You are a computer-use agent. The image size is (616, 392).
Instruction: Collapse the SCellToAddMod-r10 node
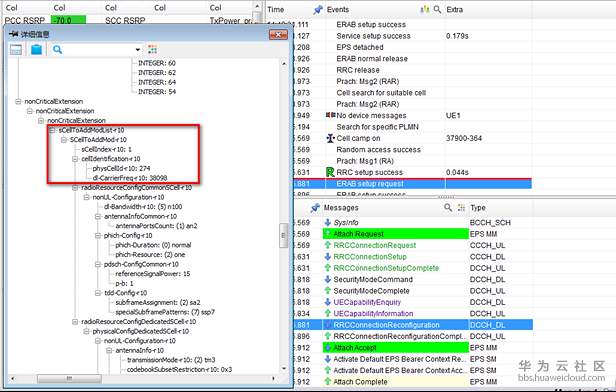point(64,140)
